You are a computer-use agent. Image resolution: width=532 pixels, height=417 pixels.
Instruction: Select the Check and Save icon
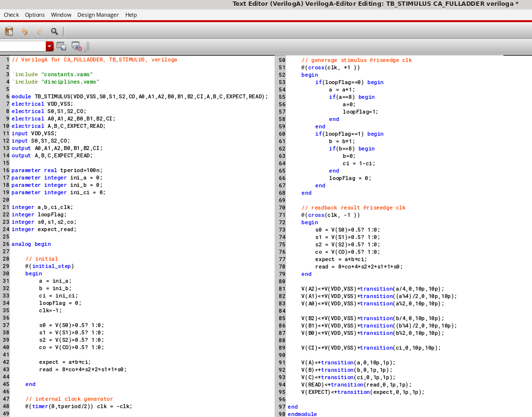tap(61, 46)
